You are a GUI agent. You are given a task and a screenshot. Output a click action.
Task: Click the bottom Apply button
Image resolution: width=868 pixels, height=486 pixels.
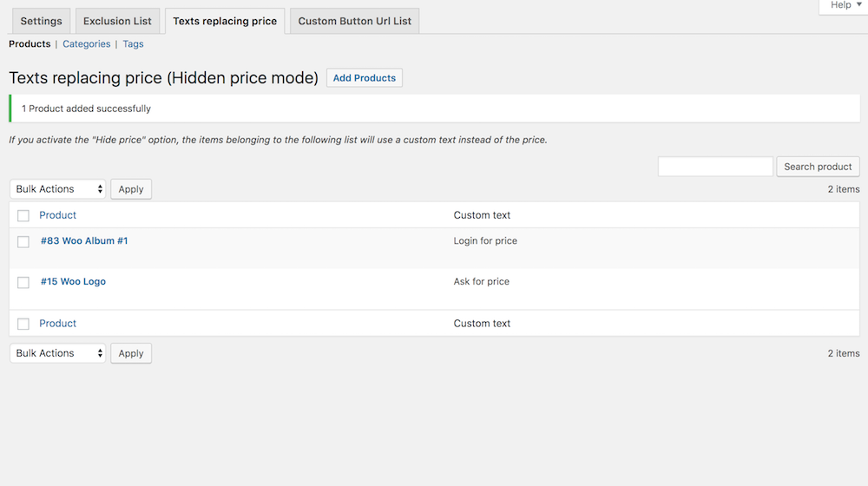point(131,353)
